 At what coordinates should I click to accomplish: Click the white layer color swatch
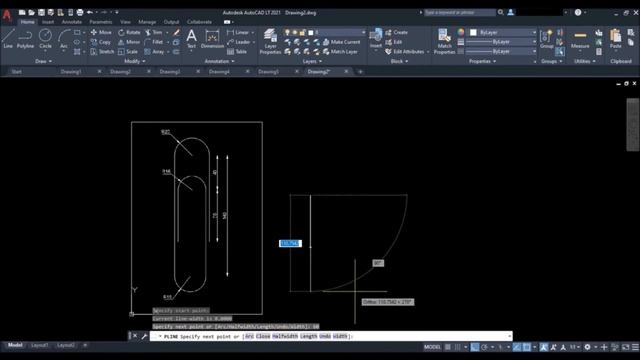click(x=310, y=32)
